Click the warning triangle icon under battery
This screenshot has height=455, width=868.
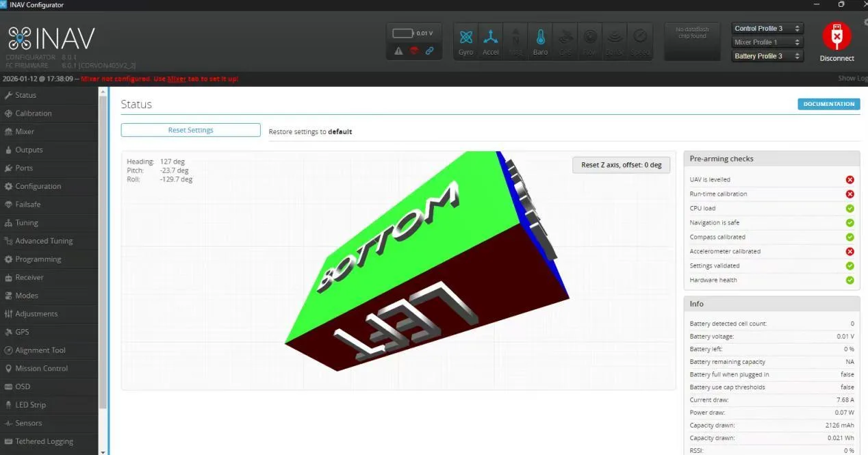pos(398,51)
